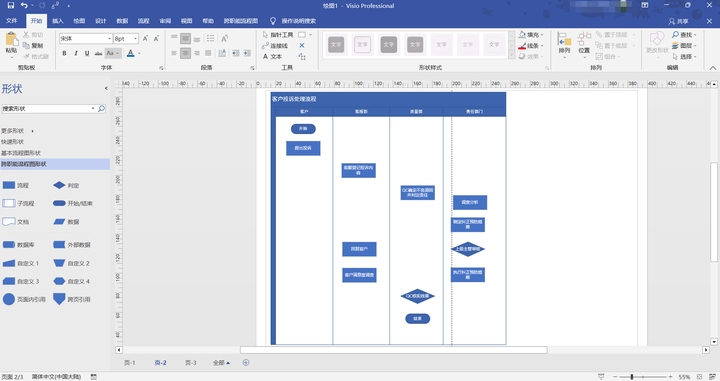Click in the search shapes (搜索形状) field
720x381 pixels.
(x=48, y=109)
